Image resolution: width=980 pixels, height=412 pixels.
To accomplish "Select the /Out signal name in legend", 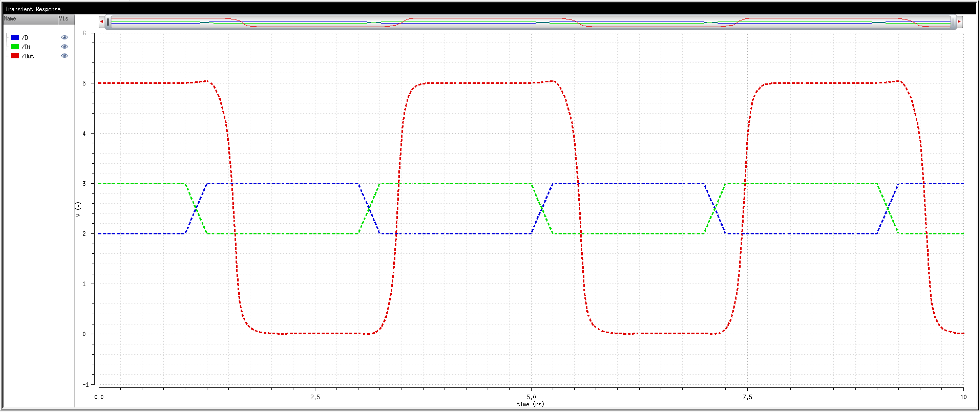I will 27,56.
